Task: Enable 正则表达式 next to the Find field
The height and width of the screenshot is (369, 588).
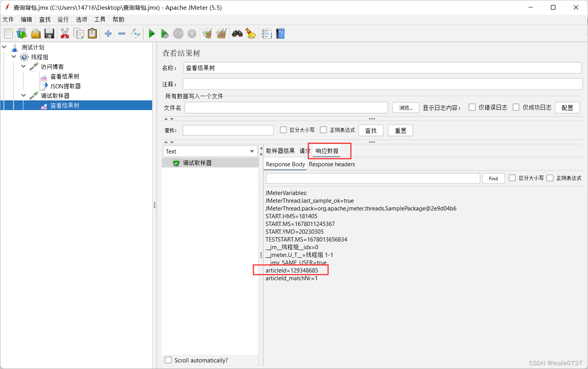Action: point(550,178)
